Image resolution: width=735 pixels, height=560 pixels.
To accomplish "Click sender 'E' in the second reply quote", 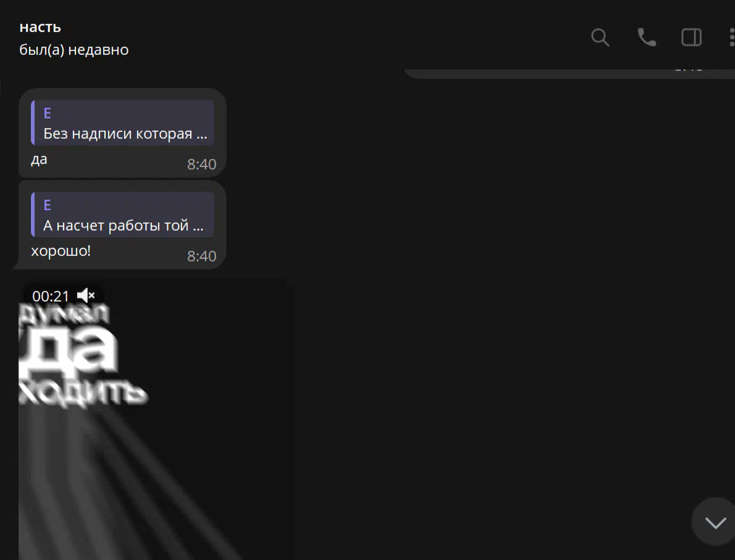I will click(x=48, y=205).
